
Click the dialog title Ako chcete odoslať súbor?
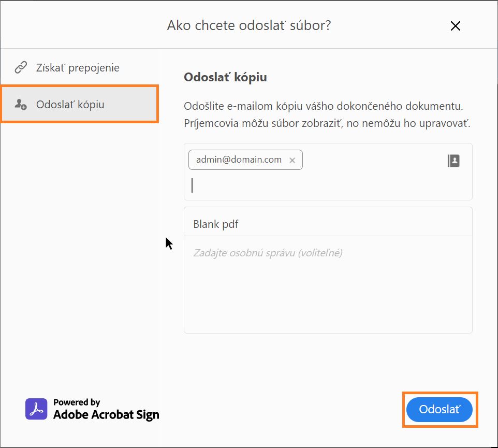(x=249, y=25)
